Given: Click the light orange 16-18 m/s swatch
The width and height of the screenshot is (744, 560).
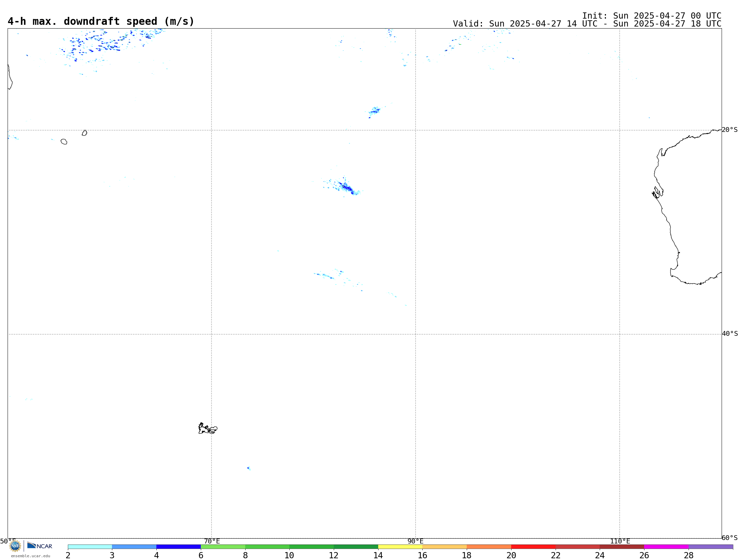Looking at the screenshot, I should click(445, 547).
